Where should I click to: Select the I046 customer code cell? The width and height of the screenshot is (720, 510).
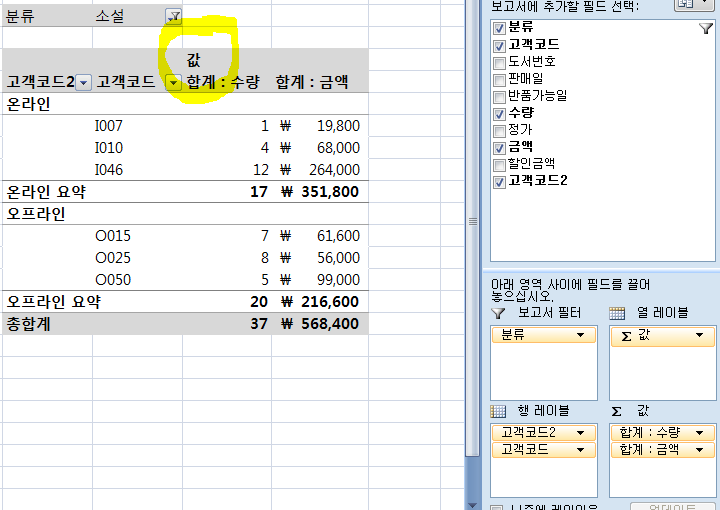(x=109, y=170)
